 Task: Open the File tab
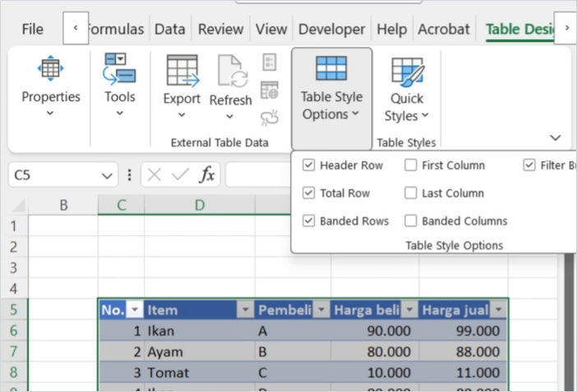(x=32, y=29)
